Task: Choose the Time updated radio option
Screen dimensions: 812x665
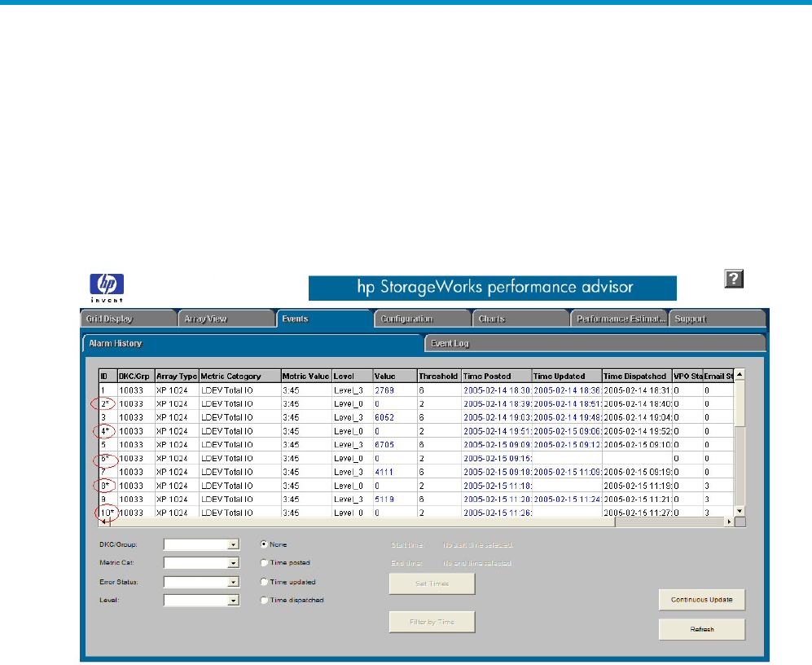Action: pyautogui.click(x=263, y=582)
